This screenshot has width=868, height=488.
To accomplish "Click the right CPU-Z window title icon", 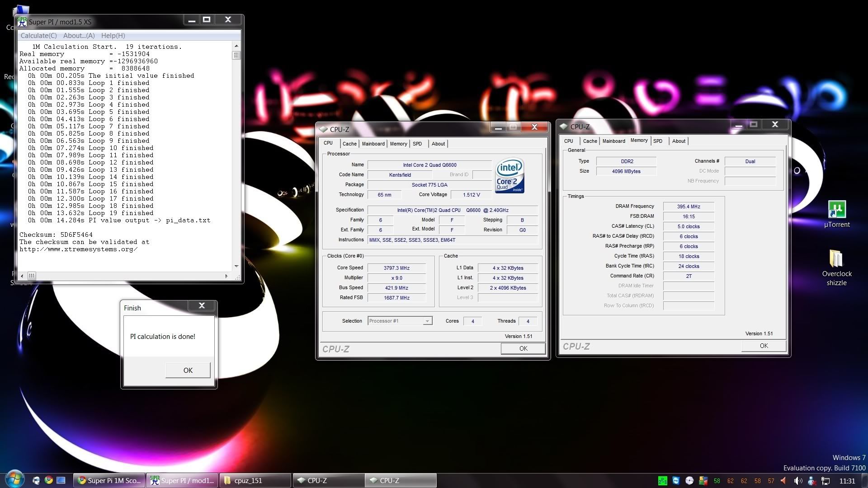I will click(564, 127).
